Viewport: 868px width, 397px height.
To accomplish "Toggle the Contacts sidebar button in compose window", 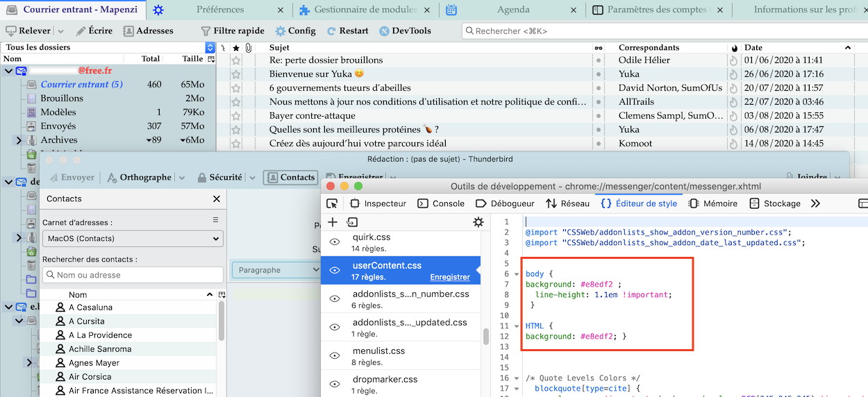I will click(290, 178).
